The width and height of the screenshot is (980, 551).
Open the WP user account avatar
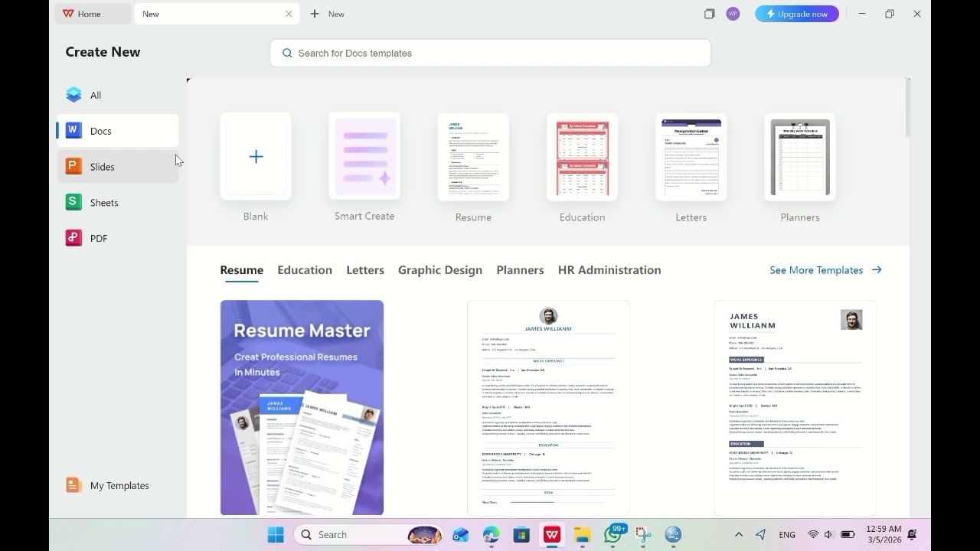click(733, 14)
